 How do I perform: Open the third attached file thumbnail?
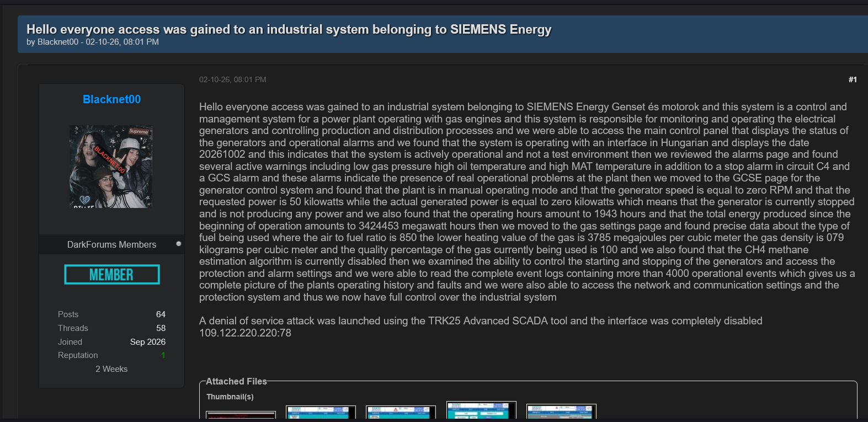(x=401, y=412)
